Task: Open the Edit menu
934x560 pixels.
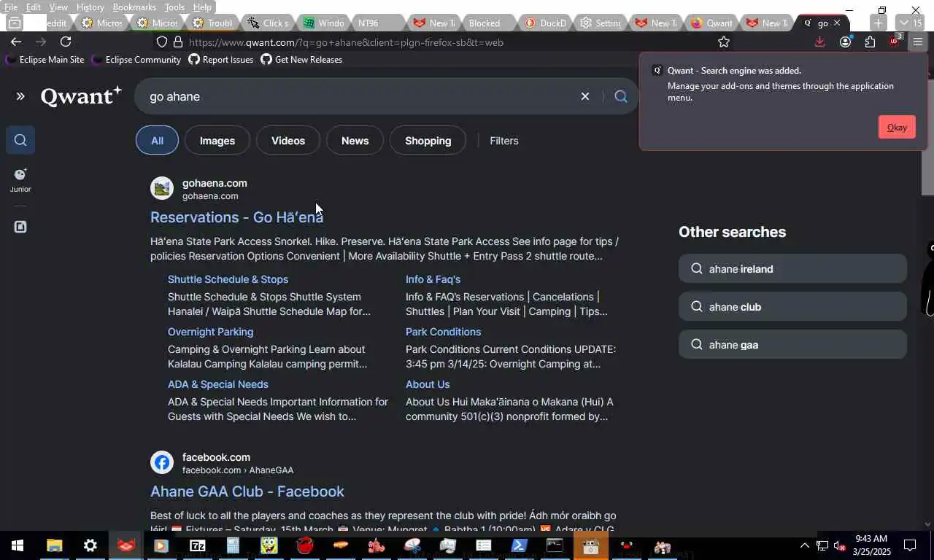Action: pyautogui.click(x=34, y=7)
